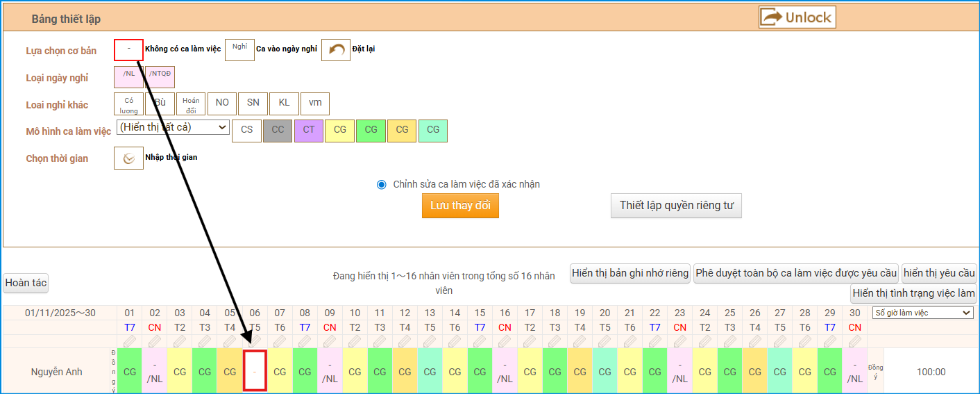This screenshot has width=980, height=394.
Task: Click 'Thiết lập quyền riêng tư' button
Action: pos(676,206)
